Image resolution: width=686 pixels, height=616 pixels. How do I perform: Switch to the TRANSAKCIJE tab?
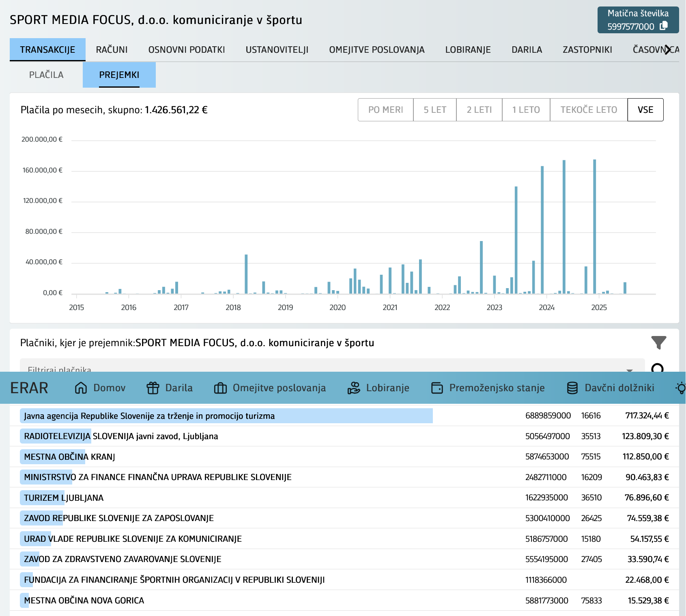pyautogui.click(x=47, y=50)
